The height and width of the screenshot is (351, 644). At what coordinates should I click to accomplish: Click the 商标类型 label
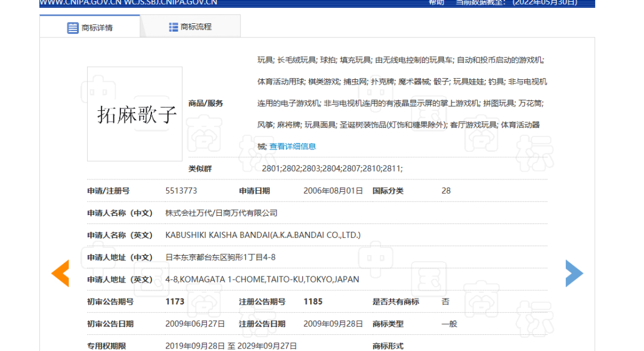[x=388, y=324]
